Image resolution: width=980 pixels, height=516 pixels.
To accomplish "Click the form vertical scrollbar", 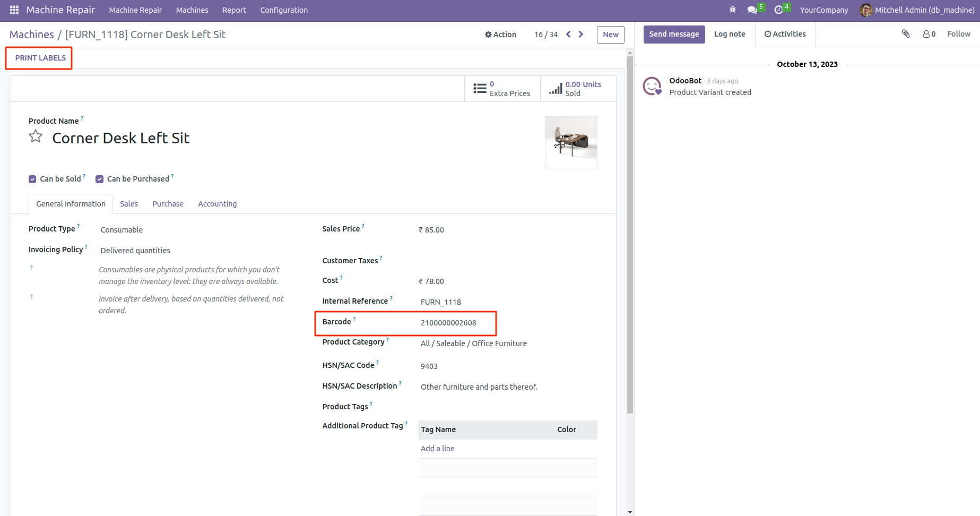I will 630,234.
